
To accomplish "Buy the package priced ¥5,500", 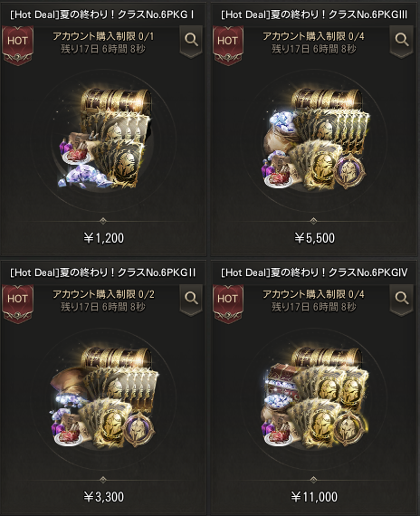I will coord(314,238).
